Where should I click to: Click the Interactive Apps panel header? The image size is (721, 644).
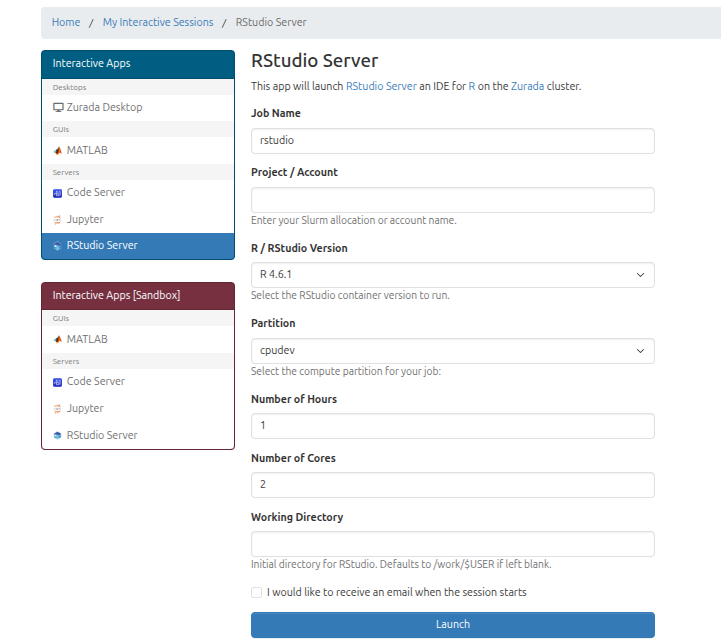pyautogui.click(x=138, y=64)
